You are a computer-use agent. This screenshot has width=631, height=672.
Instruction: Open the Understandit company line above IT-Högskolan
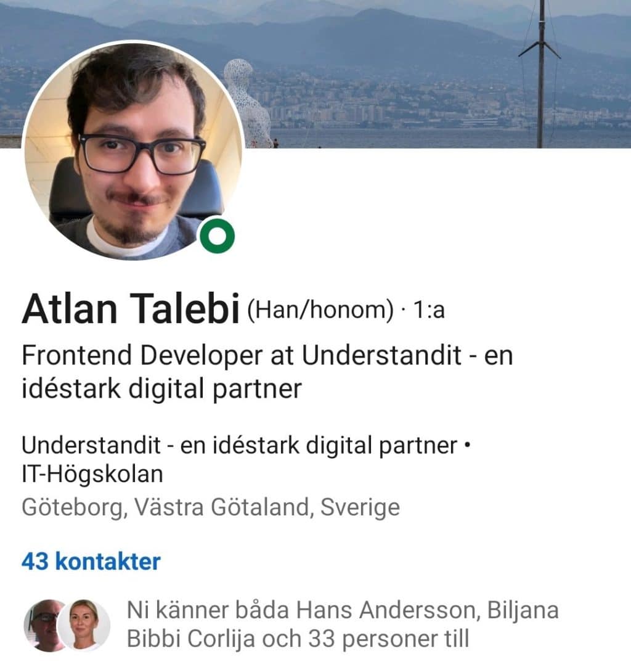pos(240,445)
